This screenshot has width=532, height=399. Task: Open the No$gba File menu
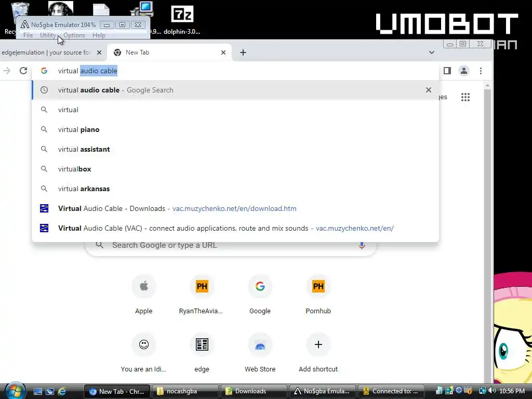(x=28, y=35)
